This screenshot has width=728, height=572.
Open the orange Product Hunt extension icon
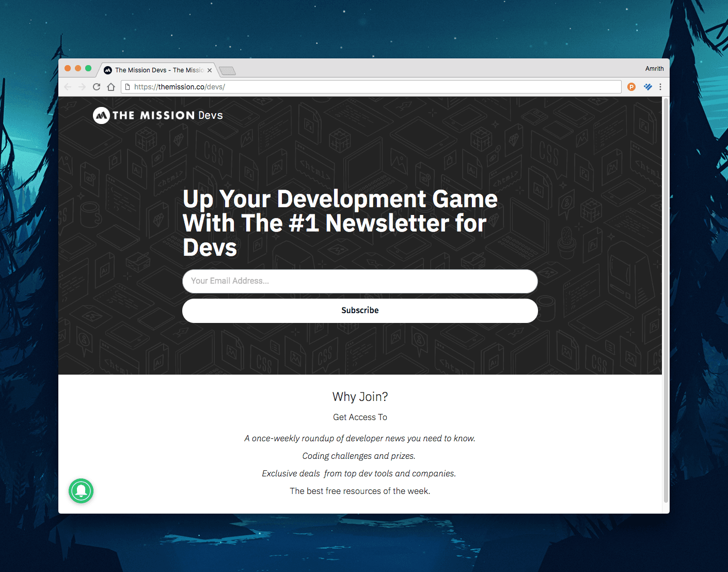[x=631, y=87]
